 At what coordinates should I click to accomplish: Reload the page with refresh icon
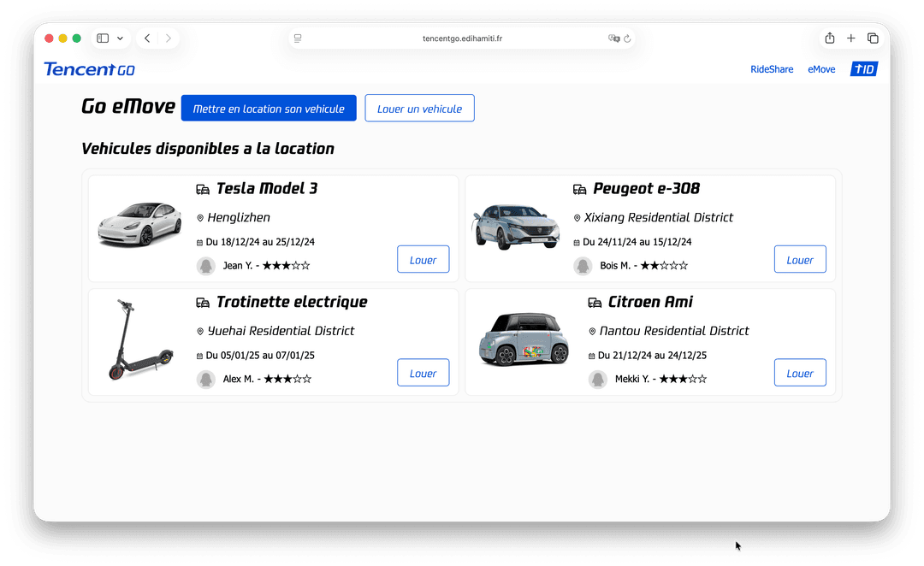tap(627, 38)
